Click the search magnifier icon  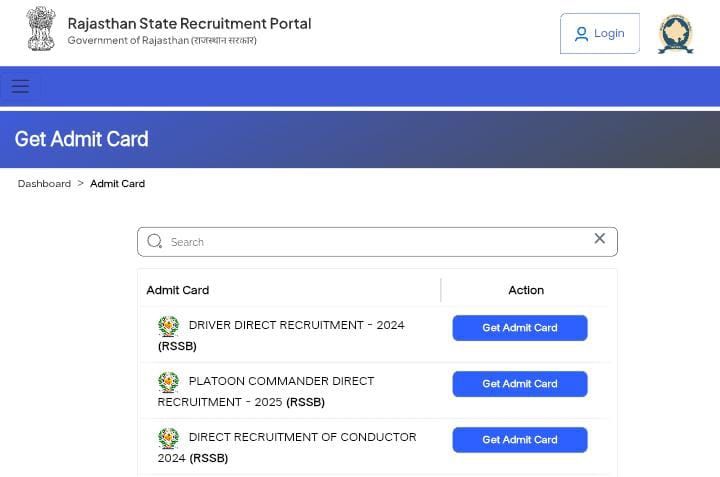coord(155,241)
